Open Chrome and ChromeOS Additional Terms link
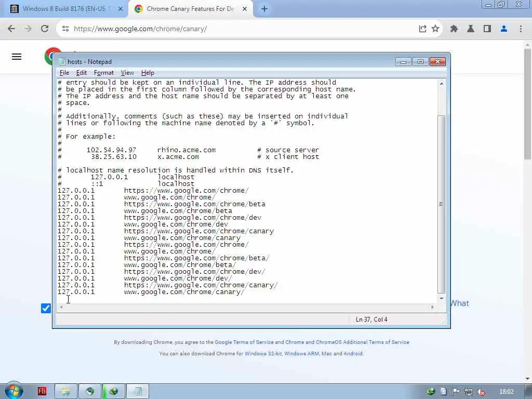Viewport: 532px width, 399px height. click(347, 342)
